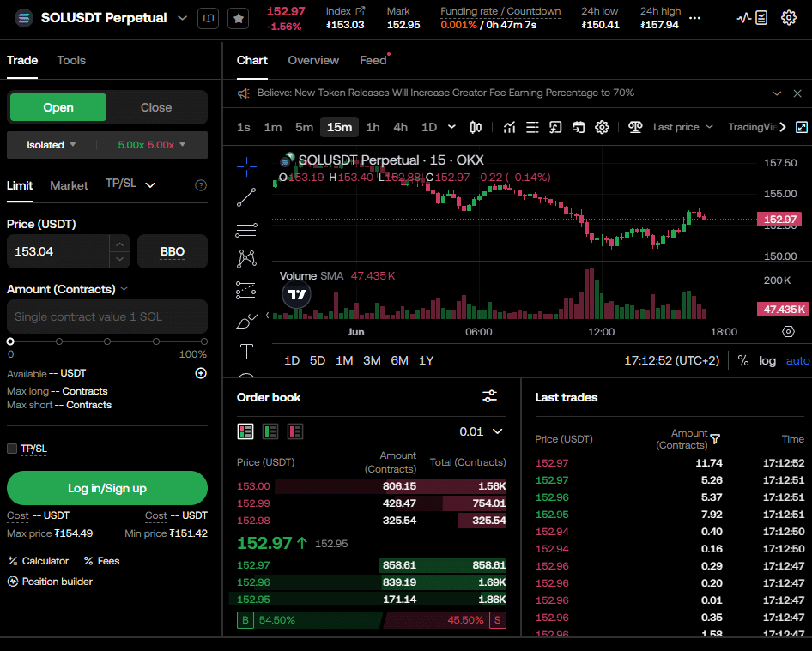Open Position builder link

coord(51,582)
